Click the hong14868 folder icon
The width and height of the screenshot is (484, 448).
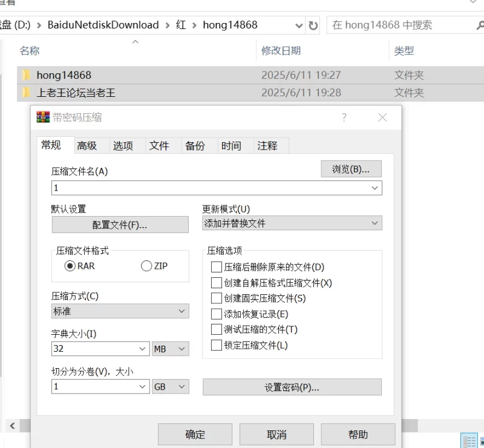[26, 75]
